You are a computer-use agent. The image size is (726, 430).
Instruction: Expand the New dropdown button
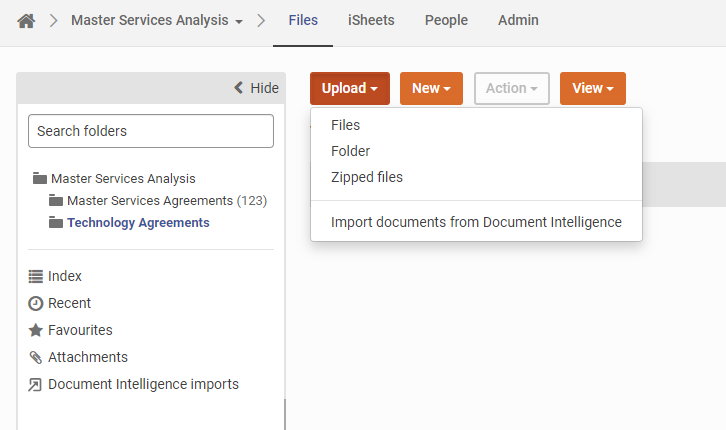click(431, 88)
